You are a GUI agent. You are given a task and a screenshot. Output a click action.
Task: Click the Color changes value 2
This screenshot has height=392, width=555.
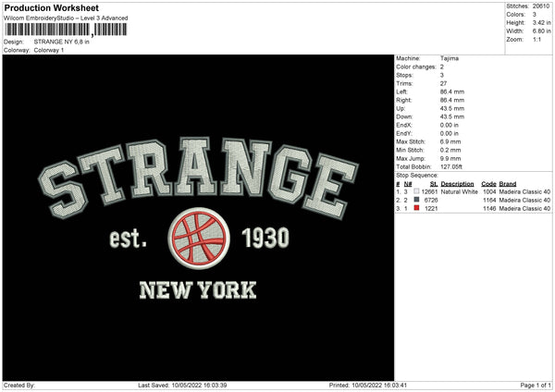pyautogui.click(x=442, y=67)
